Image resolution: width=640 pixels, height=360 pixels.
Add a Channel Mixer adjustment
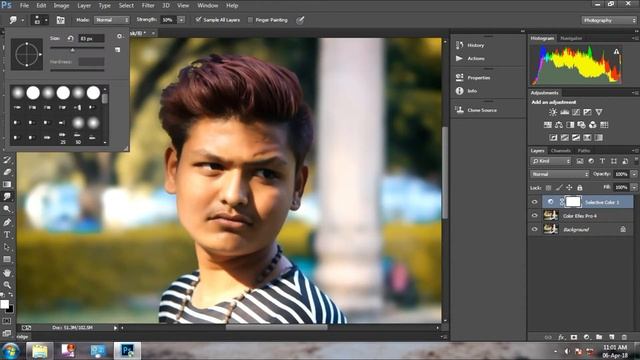tap(593, 125)
